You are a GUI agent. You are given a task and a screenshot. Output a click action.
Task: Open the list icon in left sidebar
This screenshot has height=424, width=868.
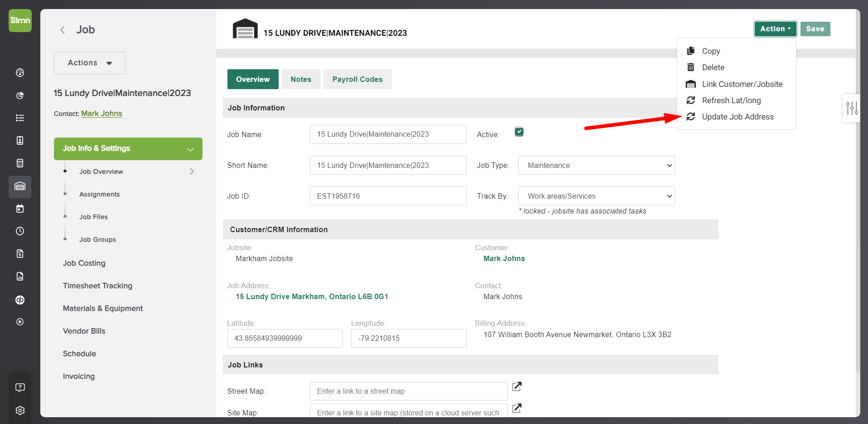[x=20, y=118]
